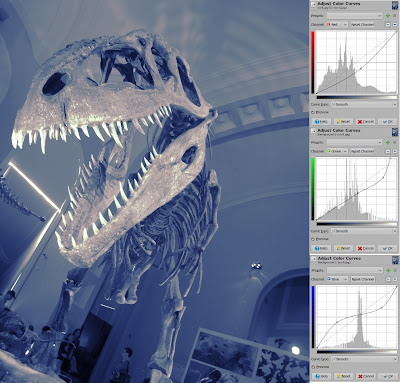Select the linear histogram icon in the Red curves dialog

[x=388, y=25]
